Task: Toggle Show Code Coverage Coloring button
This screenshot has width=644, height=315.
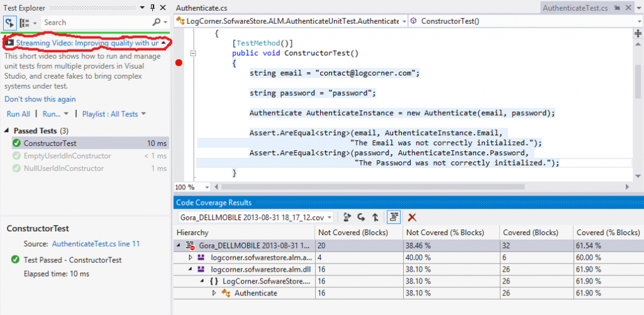Action: coord(394,218)
